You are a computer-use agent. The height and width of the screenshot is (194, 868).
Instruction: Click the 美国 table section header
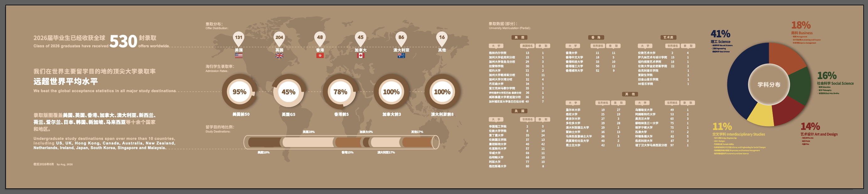[x=519, y=37]
